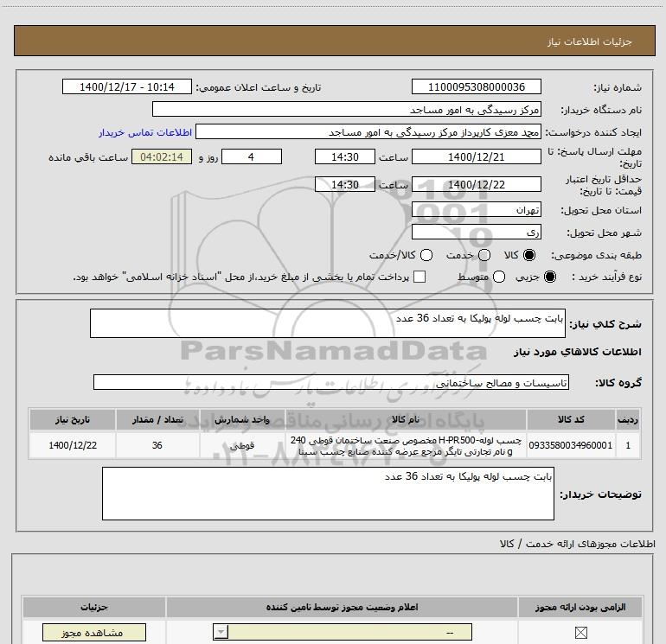This screenshot has height=644, width=666.
Task: Click the گروه کالا field تاسیسات و مصالح ساختمانی
Action: click(x=331, y=382)
